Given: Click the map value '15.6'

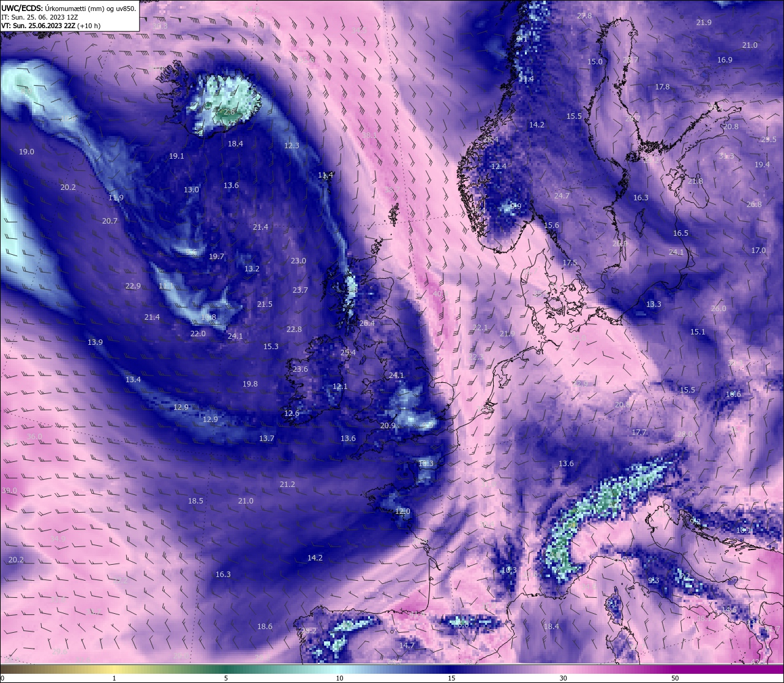Looking at the screenshot, I should tap(551, 225).
